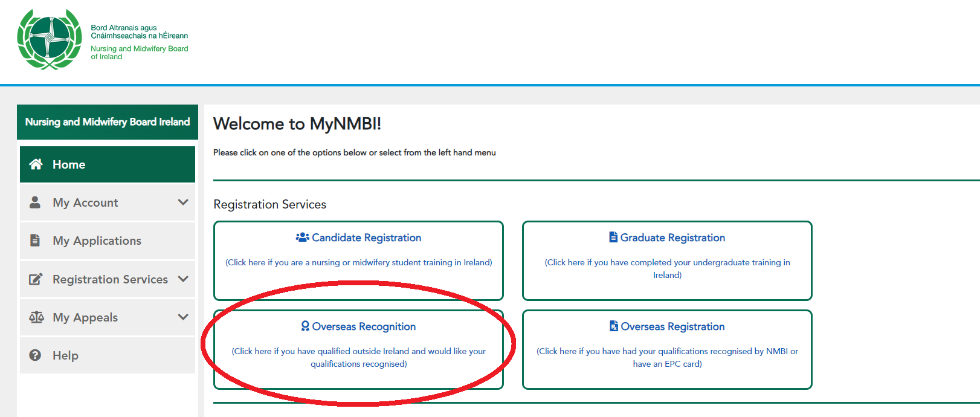Click the 'Please click on one of the options' text
Image resolution: width=980 pixels, height=417 pixels.
(354, 152)
